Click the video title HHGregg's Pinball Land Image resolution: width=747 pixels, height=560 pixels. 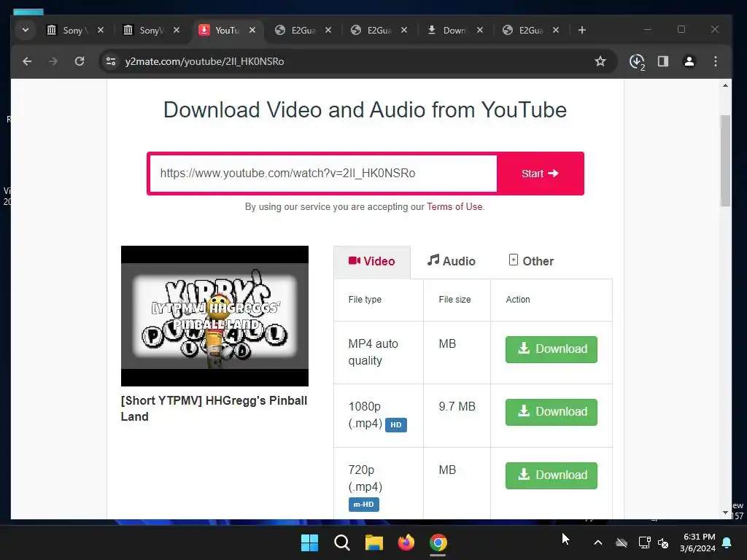point(214,408)
